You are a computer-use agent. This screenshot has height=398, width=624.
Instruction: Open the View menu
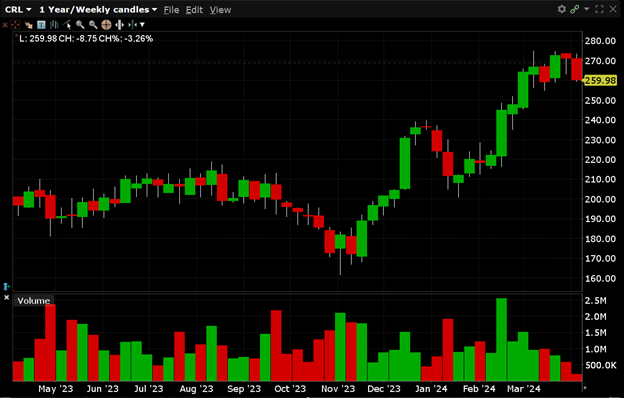220,10
